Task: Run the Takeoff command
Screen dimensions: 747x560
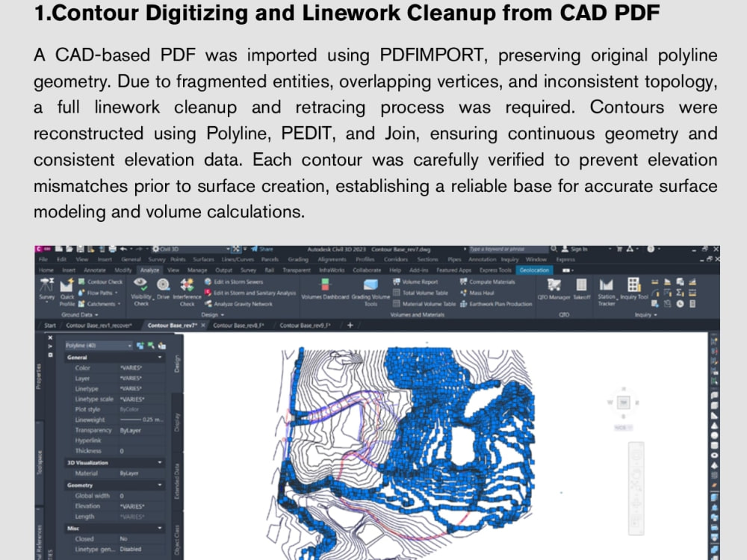Action: pyautogui.click(x=582, y=289)
